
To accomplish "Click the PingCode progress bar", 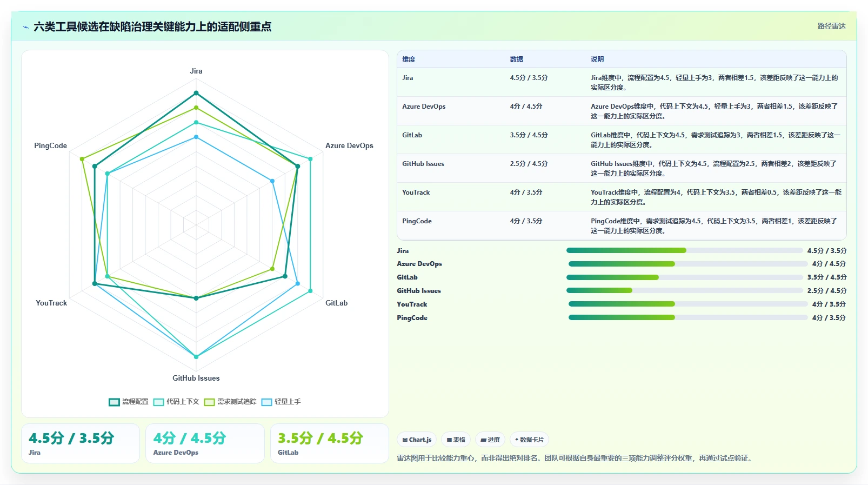I will point(688,317).
